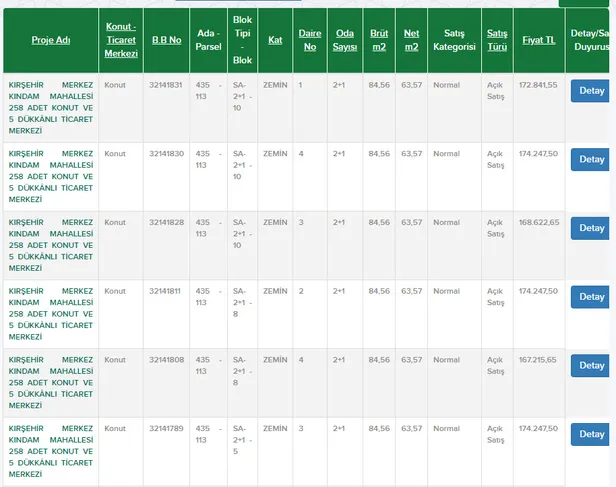Sort by Konut - Ticaret Merkezi header

[121, 40]
